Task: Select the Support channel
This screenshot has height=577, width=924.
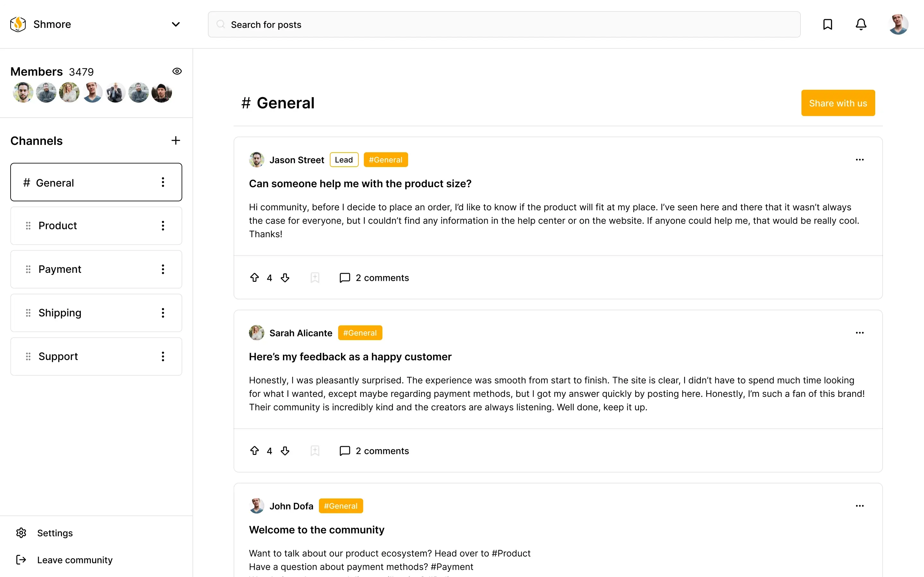Action: pyautogui.click(x=58, y=356)
